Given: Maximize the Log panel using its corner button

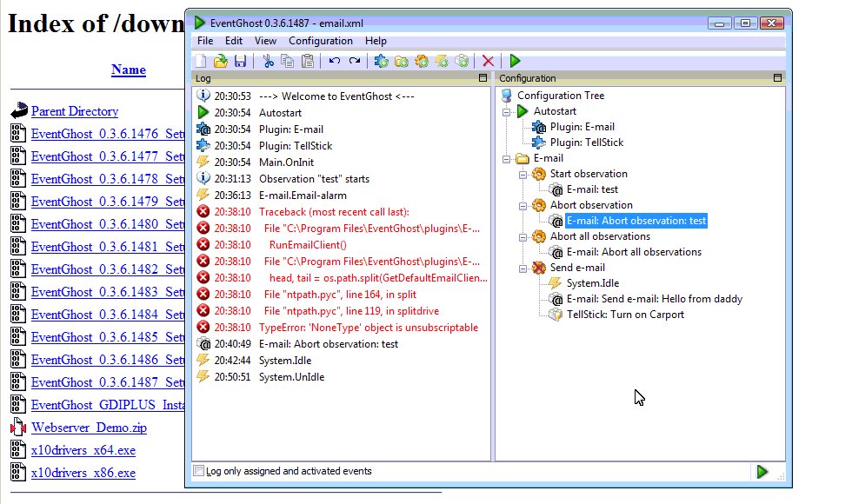Looking at the screenshot, I should coord(483,77).
